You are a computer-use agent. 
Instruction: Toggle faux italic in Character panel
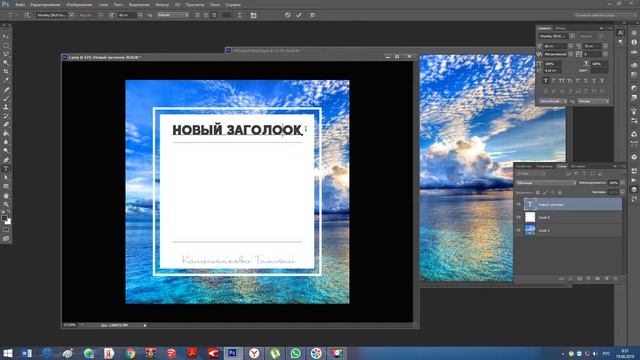tap(554, 81)
